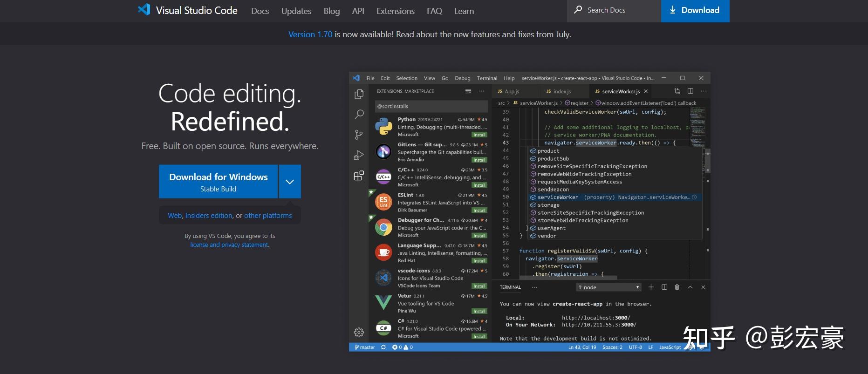Click the maximize terminal panel chevron
This screenshot has height=374, width=868.
(x=690, y=287)
